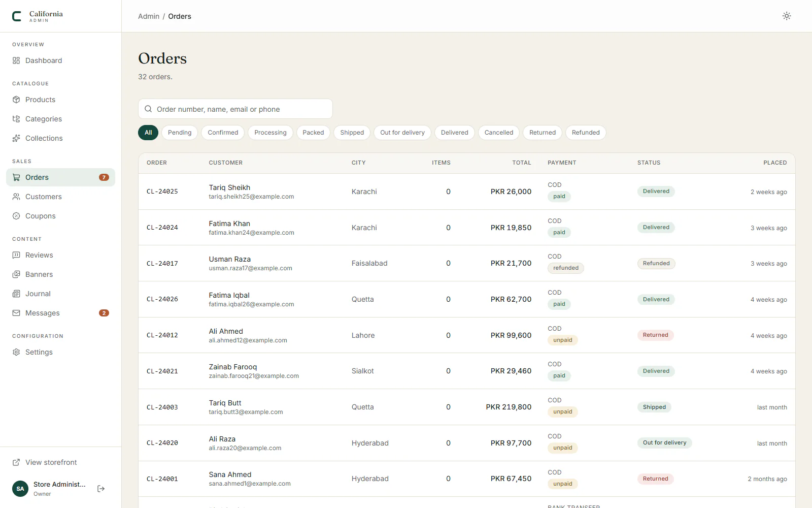Viewport: 812px width, 508px height.
Task: Click the Banners image icon
Action: click(16, 274)
